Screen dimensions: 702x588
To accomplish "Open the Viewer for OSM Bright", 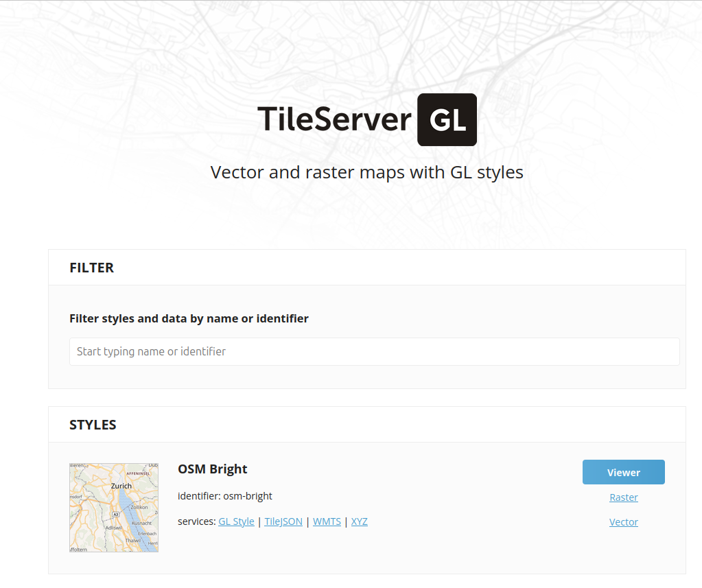I will [623, 472].
